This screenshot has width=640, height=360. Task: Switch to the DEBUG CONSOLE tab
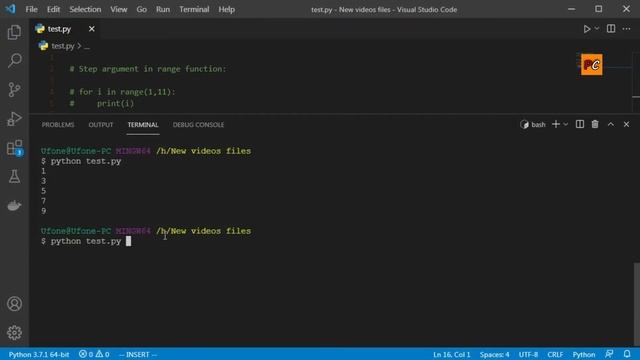[x=198, y=125]
